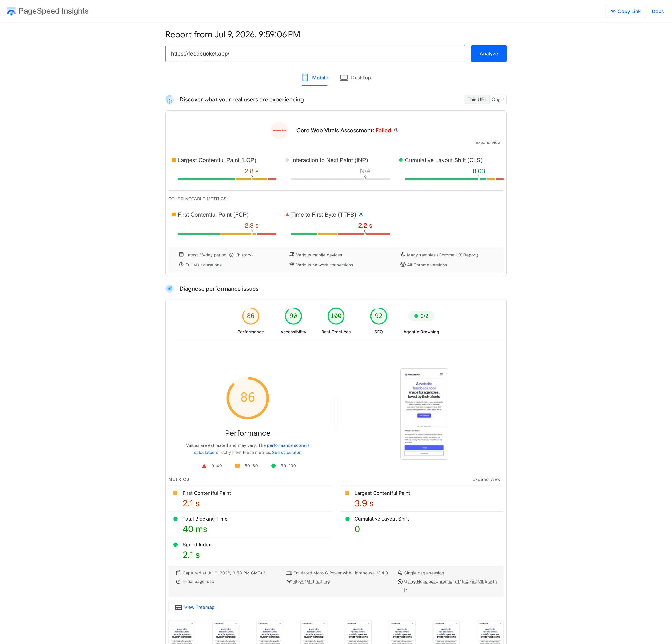
Task: Click the first filmstrip thumbnail
Action: click(x=182, y=632)
